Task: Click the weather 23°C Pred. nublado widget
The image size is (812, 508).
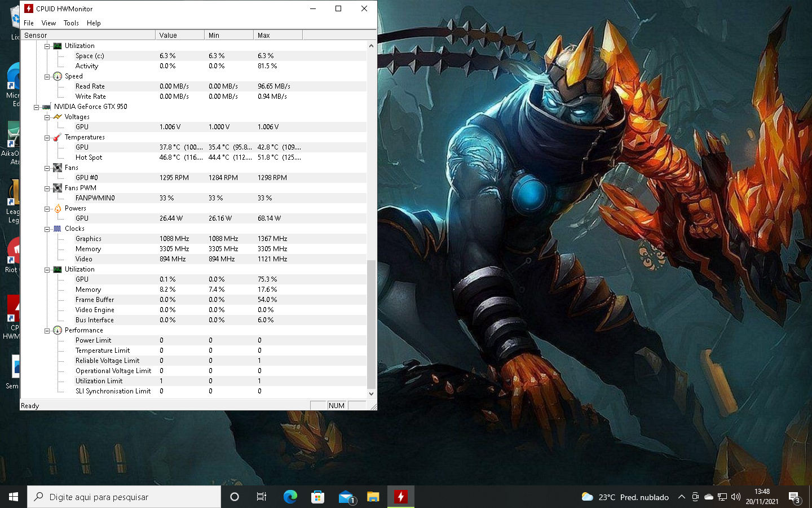Action: 625,497
